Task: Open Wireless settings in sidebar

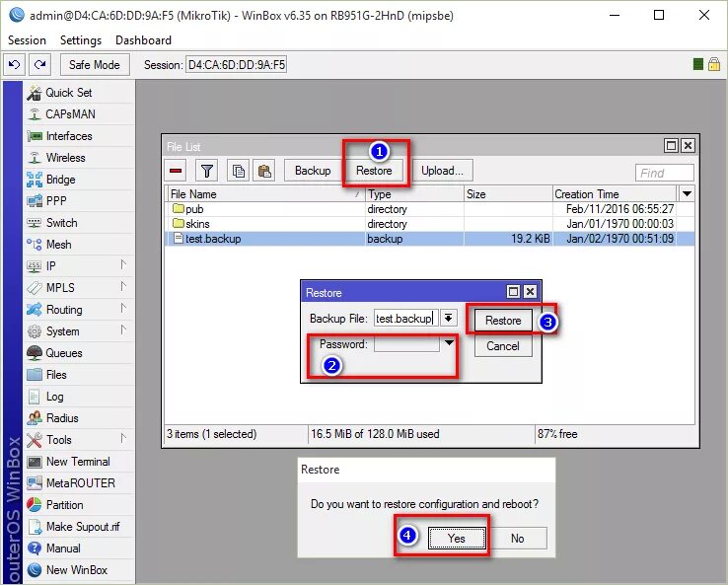Action: (79, 158)
